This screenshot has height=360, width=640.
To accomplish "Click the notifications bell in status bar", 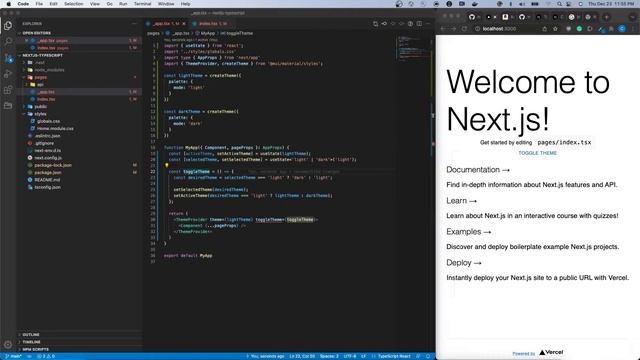I will pos(428,356).
